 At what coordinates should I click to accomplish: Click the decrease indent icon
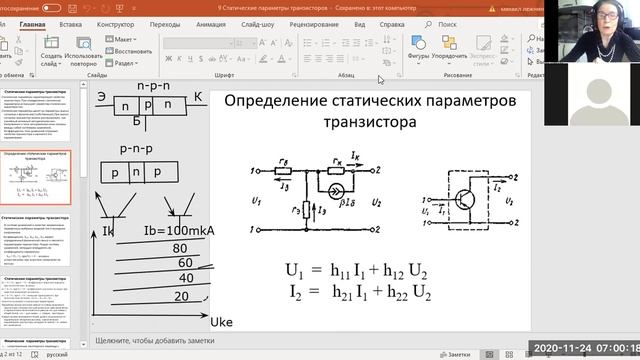coord(345,42)
